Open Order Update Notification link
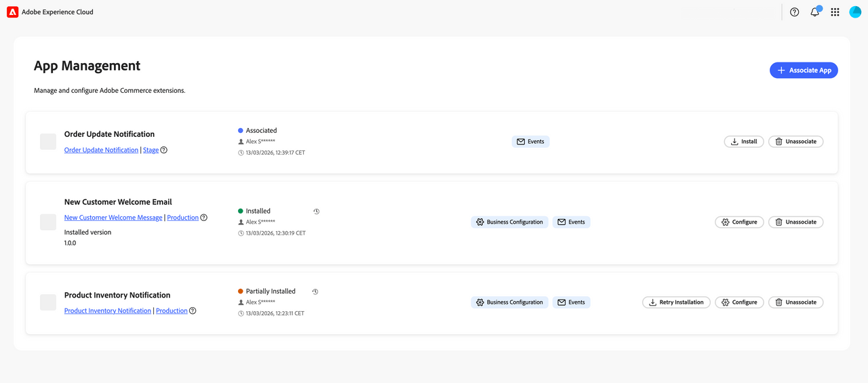The width and height of the screenshot is (868, 383). point(101,150)
